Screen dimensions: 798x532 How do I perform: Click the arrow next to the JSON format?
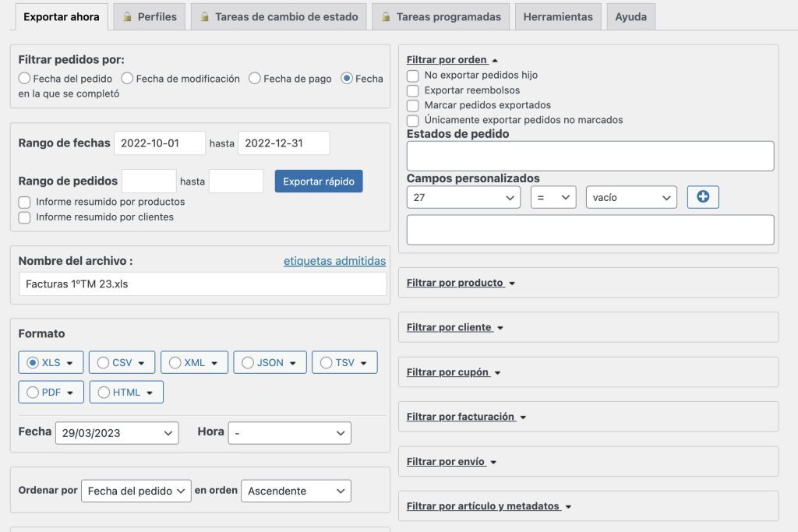(x=293, y=363)
